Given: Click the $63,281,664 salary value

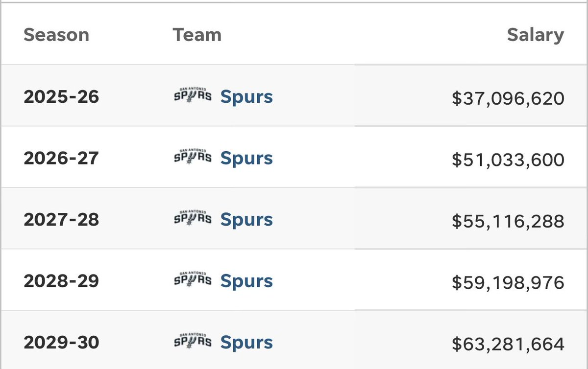Looking at the screenshot, I should click(508, 345).
